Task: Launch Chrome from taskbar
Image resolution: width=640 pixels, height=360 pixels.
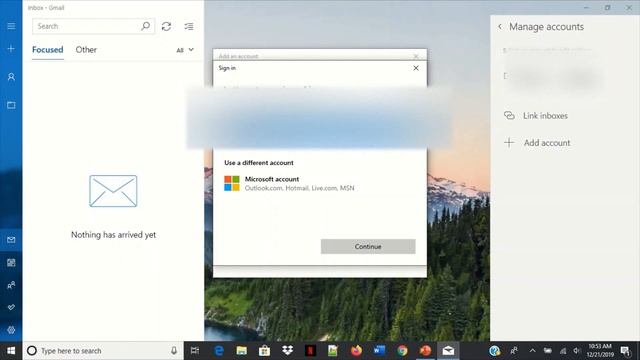Action: (x=402, y=351)
